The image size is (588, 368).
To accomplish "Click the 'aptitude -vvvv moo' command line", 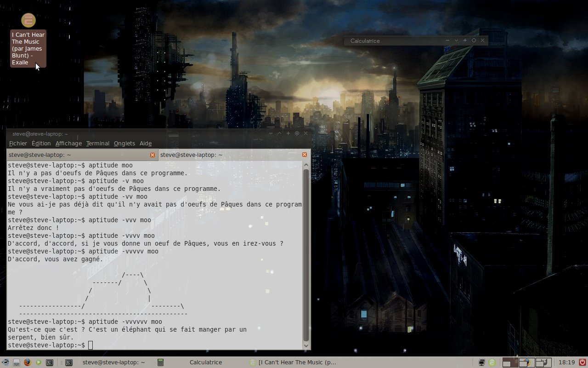I will pos(122,236).
